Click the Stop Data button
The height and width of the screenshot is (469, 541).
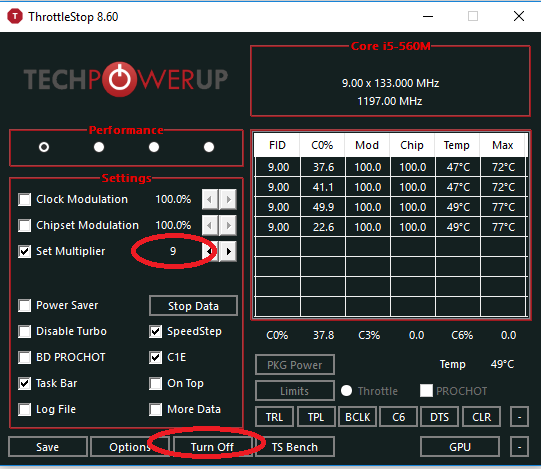193,306
